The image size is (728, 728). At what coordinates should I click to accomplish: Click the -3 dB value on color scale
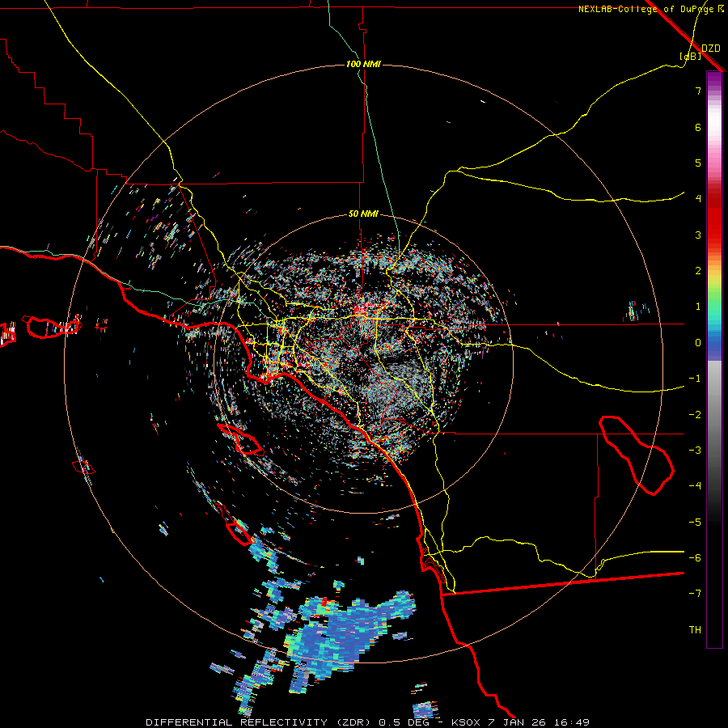click(x=695, y=451)
